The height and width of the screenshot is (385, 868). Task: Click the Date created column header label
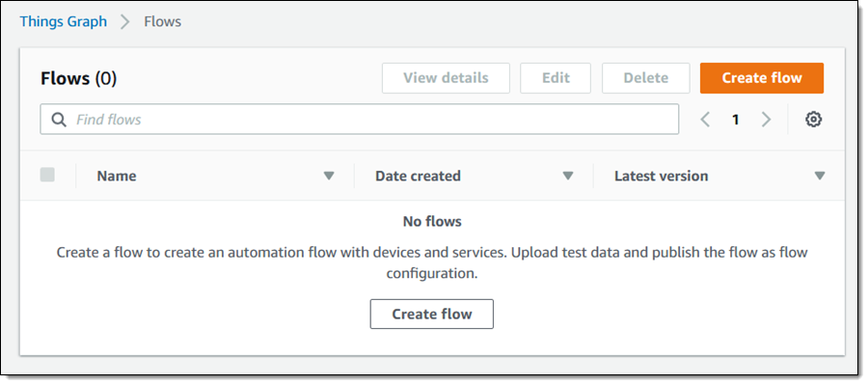click(x=418, y=177)
